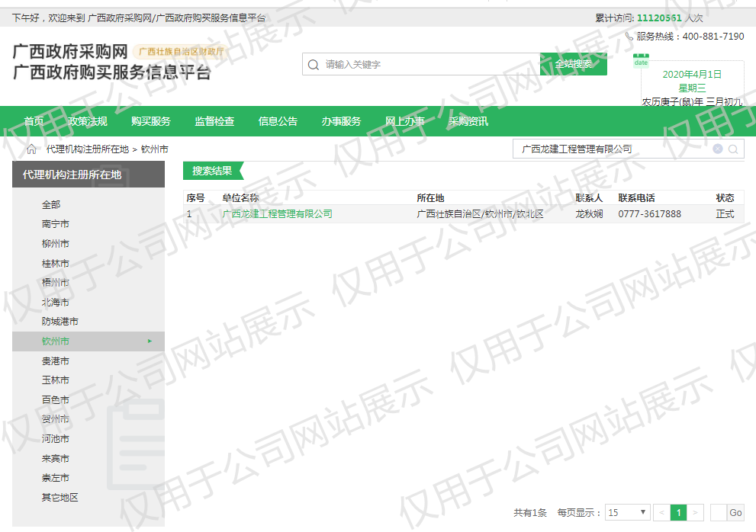The width and height of the screenshot is (756, 532).
Task: Click the magnifier icon in keyword search box
Action: [314, 65]
